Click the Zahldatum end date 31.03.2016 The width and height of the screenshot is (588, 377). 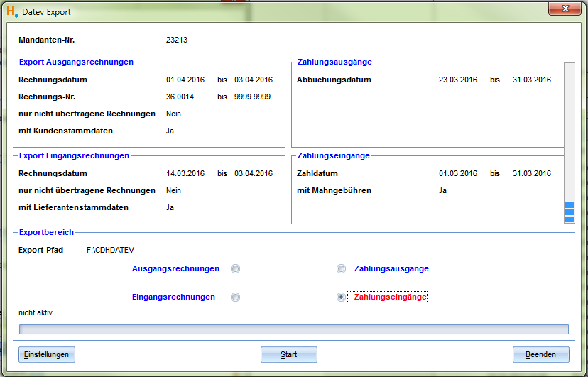(532, 173)
